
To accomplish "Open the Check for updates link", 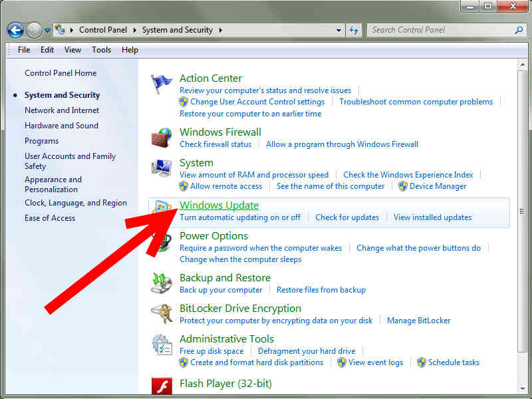I will (347, 217).
